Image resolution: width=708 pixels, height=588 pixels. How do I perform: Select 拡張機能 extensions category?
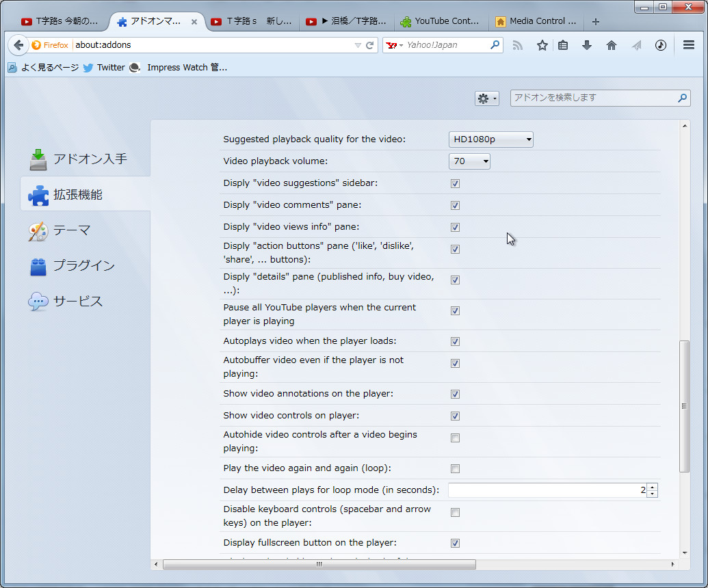[86, 194]
